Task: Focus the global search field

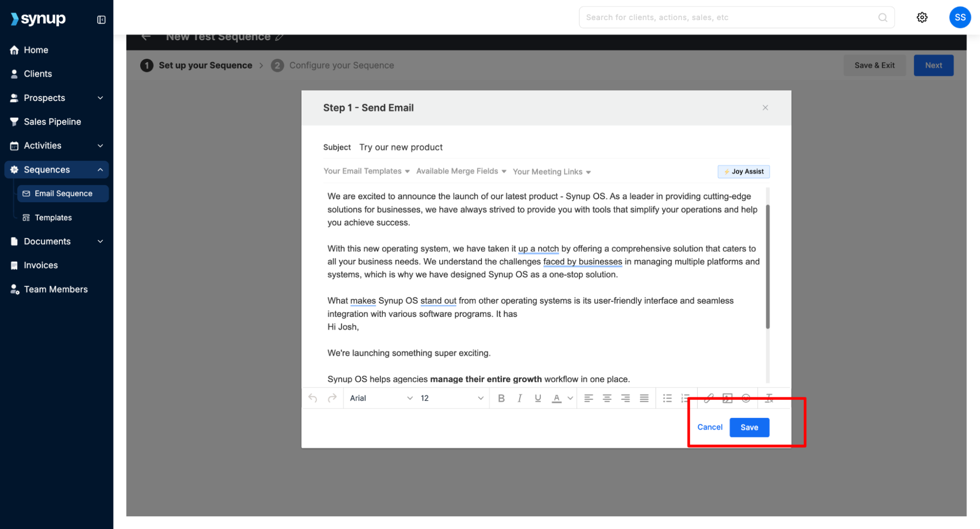Action: (736, 17)
